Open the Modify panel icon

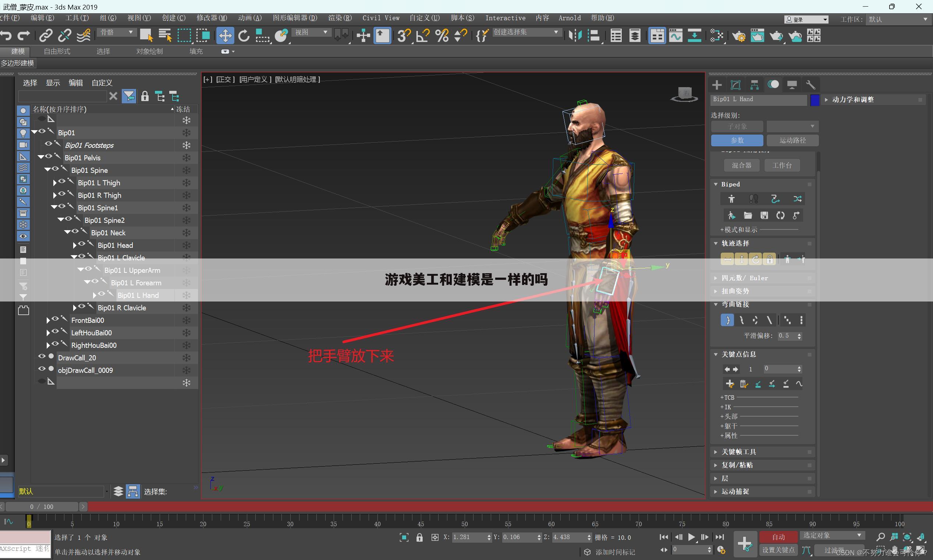click(735, 85)
